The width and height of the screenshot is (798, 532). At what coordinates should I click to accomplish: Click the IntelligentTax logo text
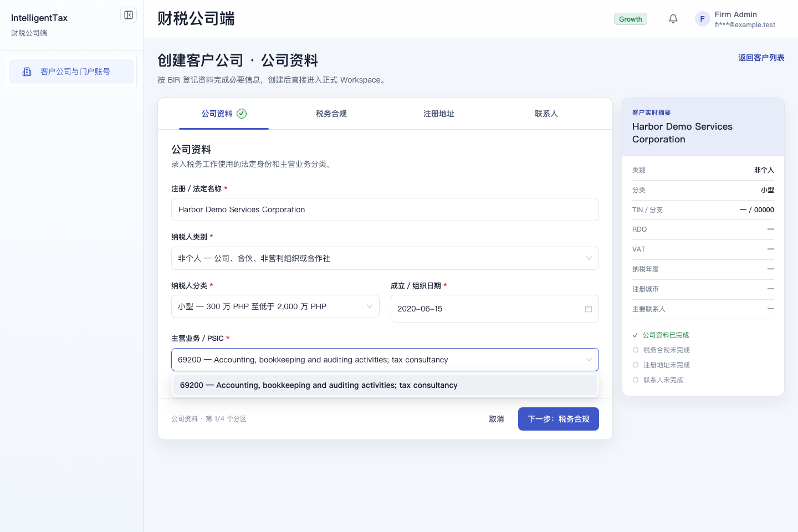click(39, 18)
